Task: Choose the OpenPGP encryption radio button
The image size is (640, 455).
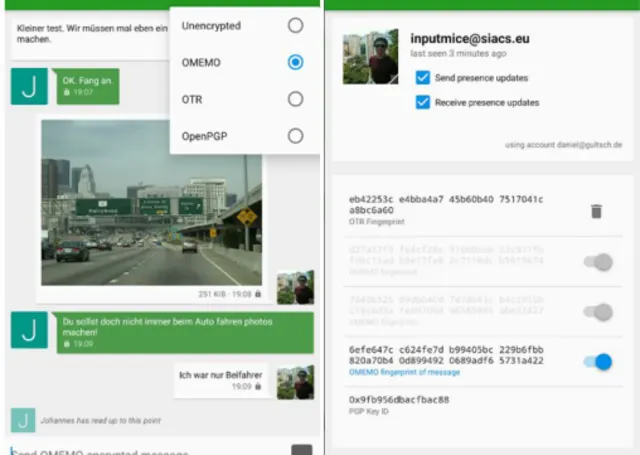Action: point(295,135)
